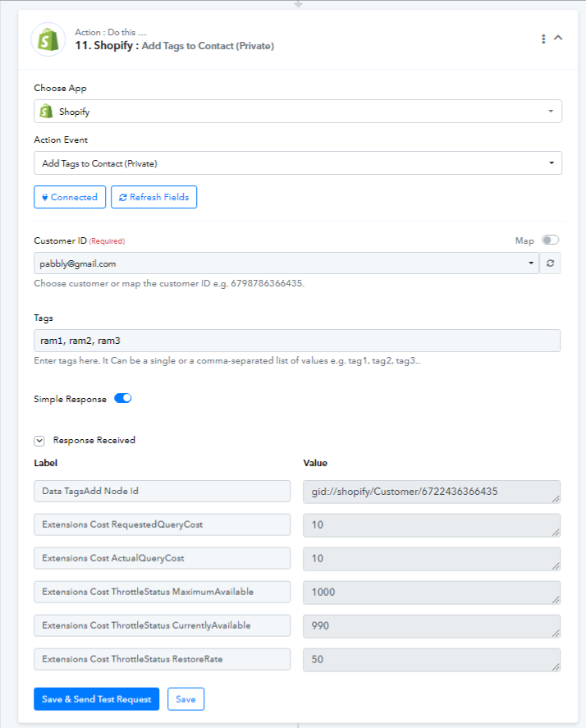Click the RequestedQueryCost value box showing 10
Screen dimensions: 586x728
(432, 525)
